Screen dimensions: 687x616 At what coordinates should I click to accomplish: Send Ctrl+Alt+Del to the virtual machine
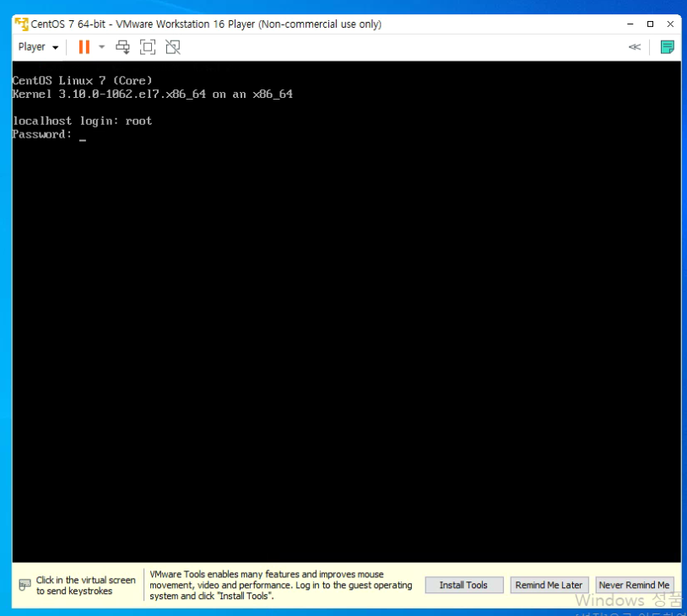tap(122, 47)
